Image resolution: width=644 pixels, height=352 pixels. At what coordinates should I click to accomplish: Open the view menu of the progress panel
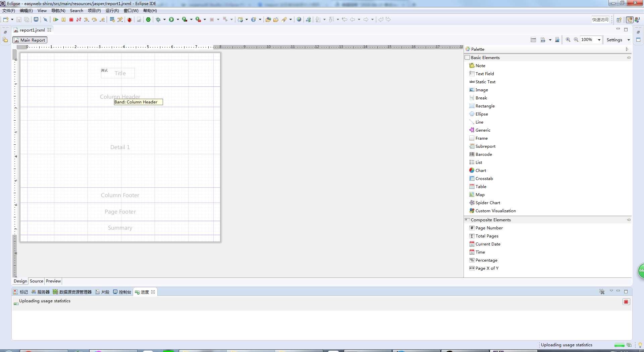pyautogui.click(x=611, y=291)
